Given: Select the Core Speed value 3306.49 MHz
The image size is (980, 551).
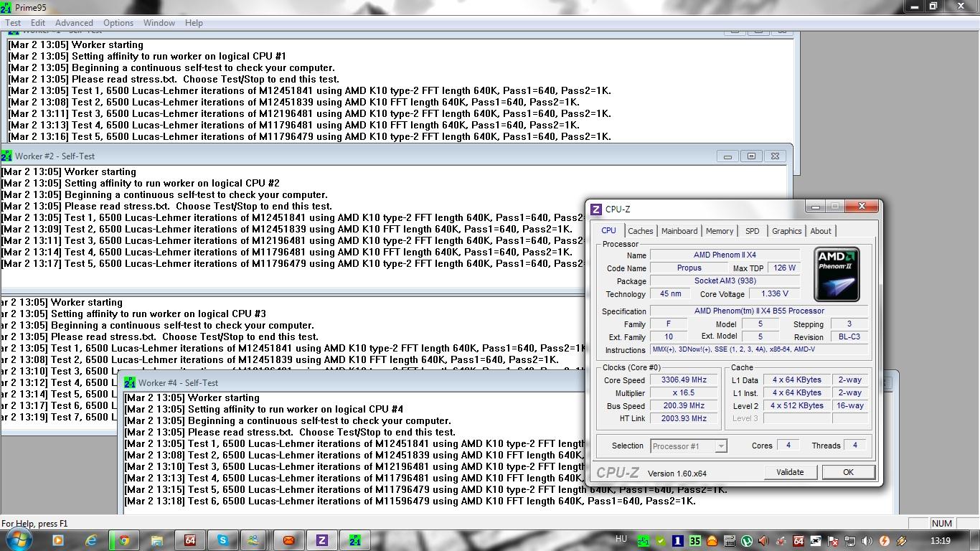Looking at the screenshot, I should [684, 380].
